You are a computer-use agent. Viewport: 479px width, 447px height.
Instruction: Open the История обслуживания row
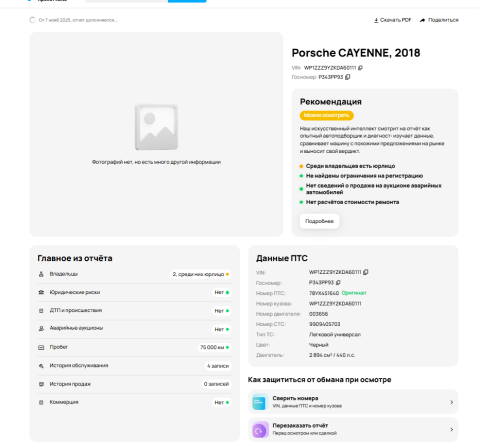tap(134, 366)
